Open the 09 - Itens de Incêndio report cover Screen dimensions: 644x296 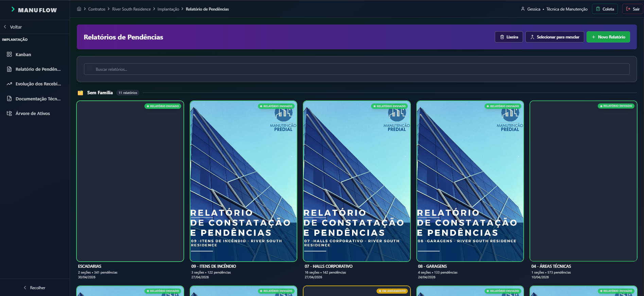pos(243,181)
